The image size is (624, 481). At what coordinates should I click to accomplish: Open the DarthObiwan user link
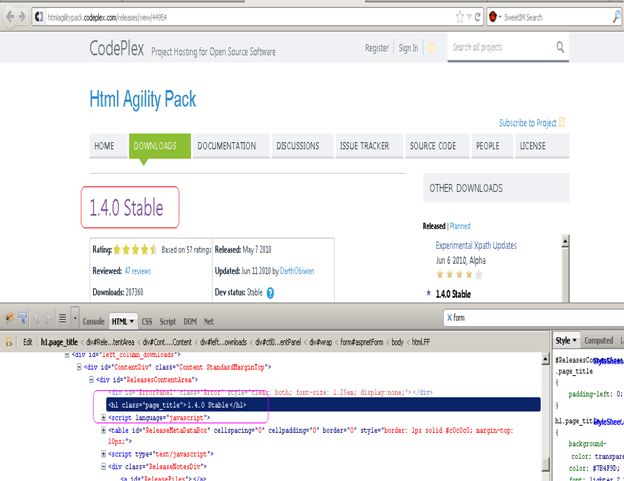tap(297, 271)
